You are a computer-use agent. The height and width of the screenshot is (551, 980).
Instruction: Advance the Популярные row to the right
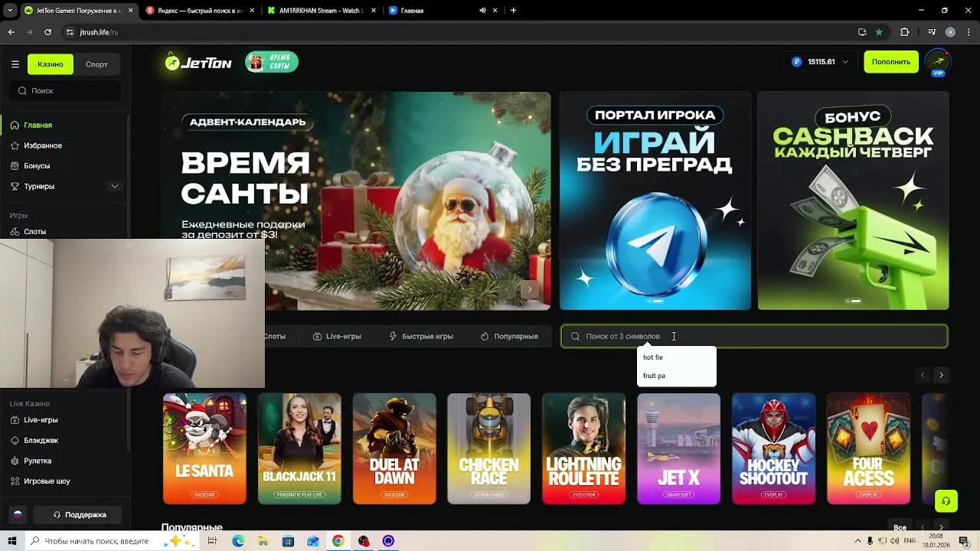941,527
